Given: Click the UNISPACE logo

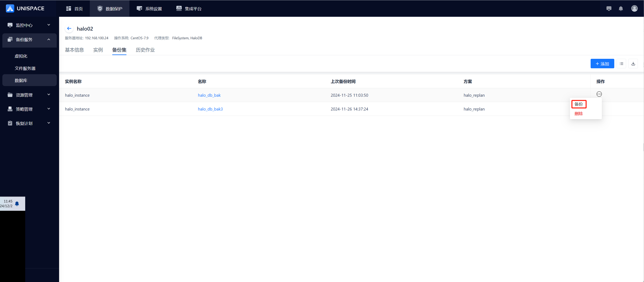Looking at the screenshot, I should pos(25,8).
